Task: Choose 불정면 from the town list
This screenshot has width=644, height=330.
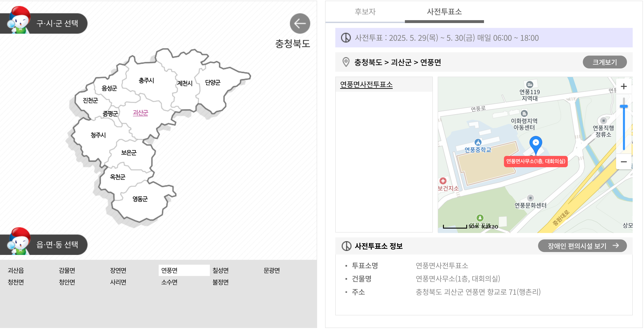Action: pyautogui.click(x=221, y=282)
